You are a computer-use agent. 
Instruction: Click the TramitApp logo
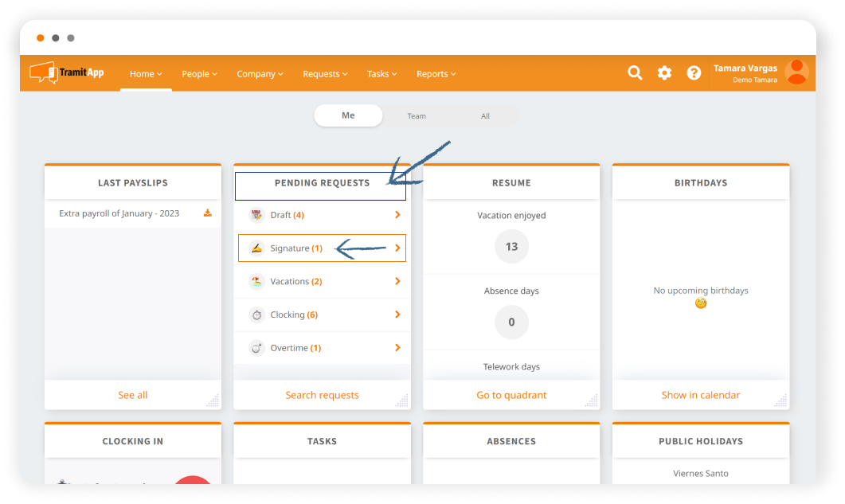65,72
